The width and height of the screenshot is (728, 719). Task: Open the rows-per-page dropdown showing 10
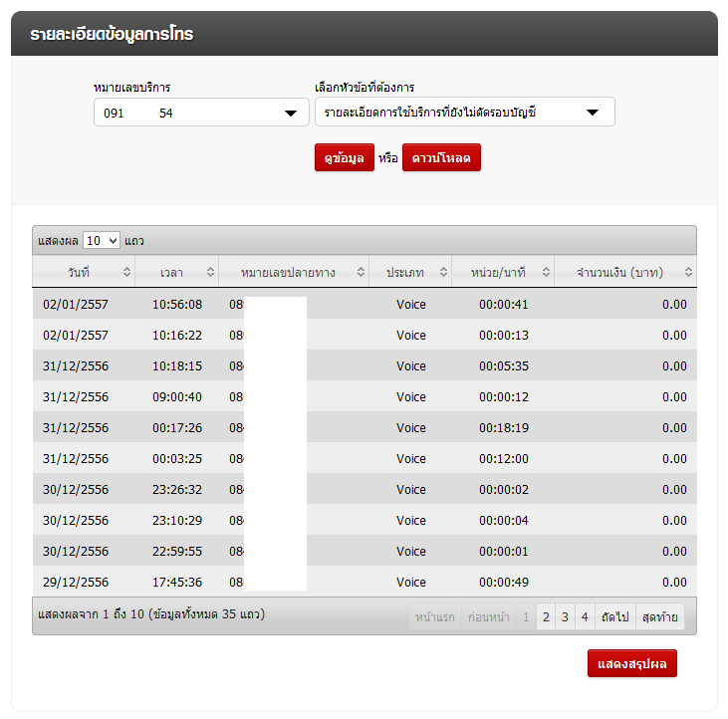[x=102, y=240]
